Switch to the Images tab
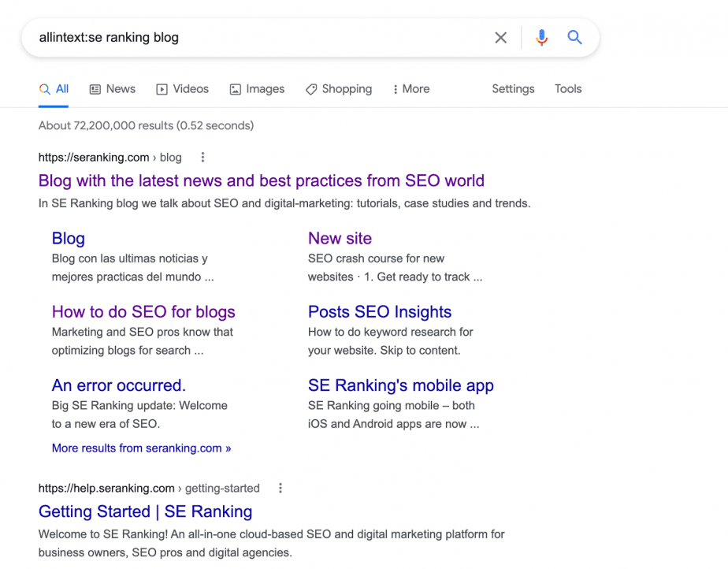The height and width of the screenshot is (569, 728). pos(257,89)
